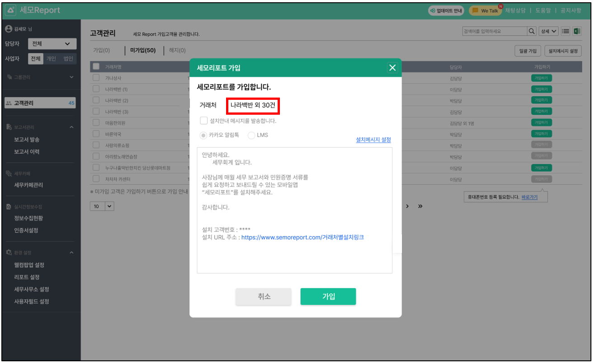Image resolution: width=595 pixels, height=364 pixels.
Task: Close the 세모리포트 가입 dialog
Action: tap(392, 68)
